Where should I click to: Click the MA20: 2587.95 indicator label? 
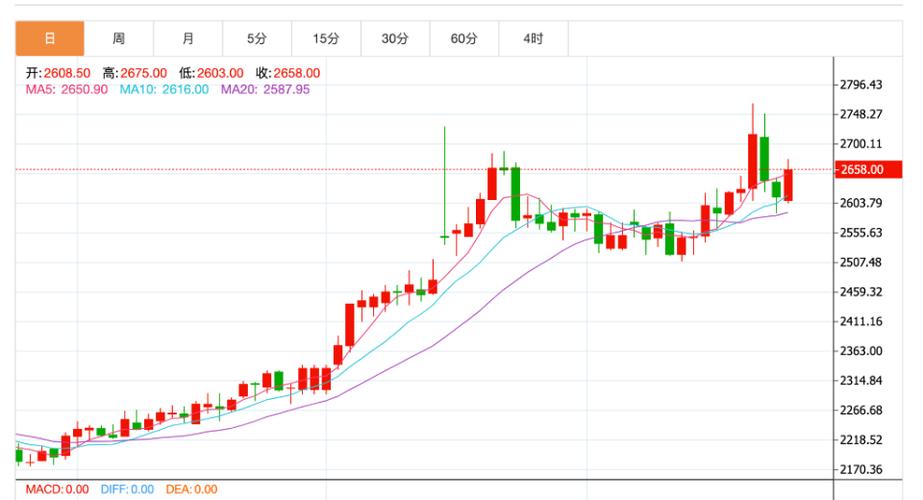265,89
